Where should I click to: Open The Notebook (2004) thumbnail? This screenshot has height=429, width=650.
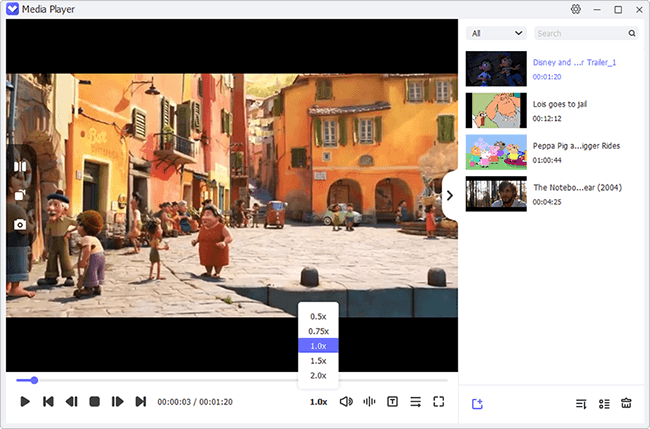pos(496,194)
